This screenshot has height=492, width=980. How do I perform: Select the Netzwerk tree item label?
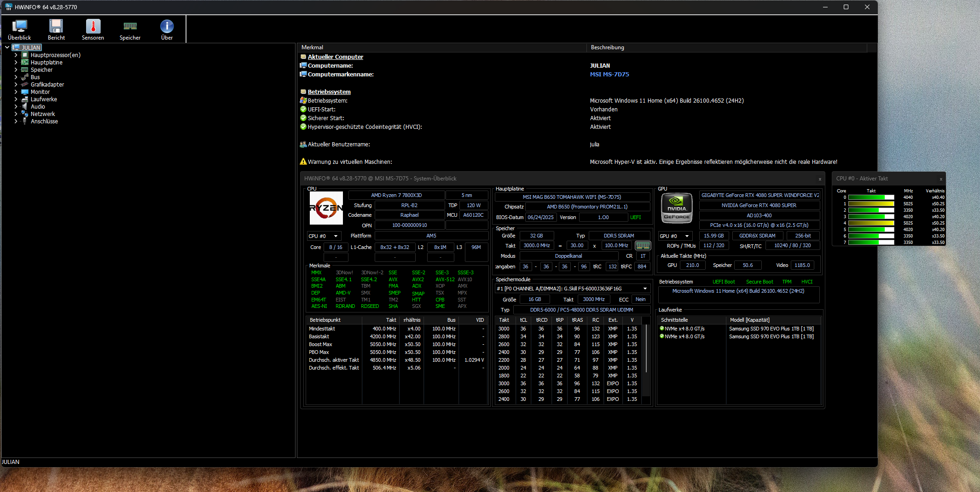(x=43, y=114)
